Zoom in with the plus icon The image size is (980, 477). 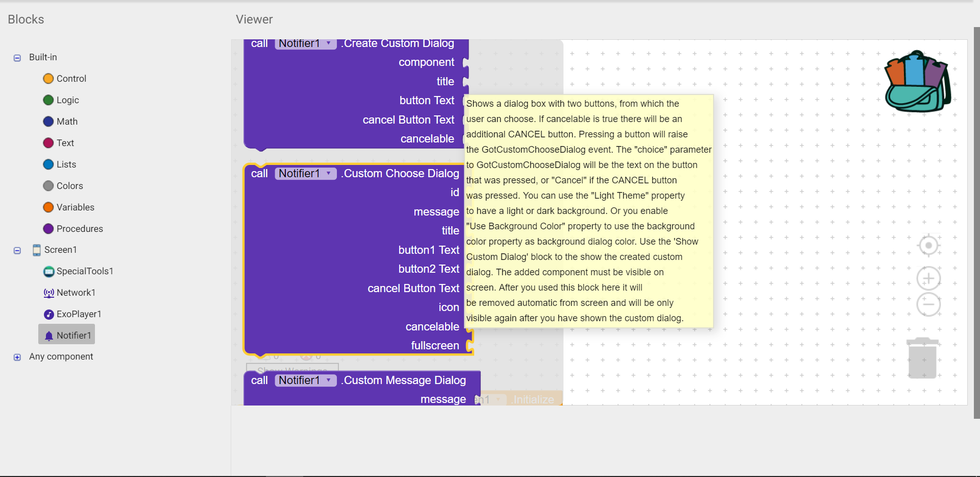(928, 278)
